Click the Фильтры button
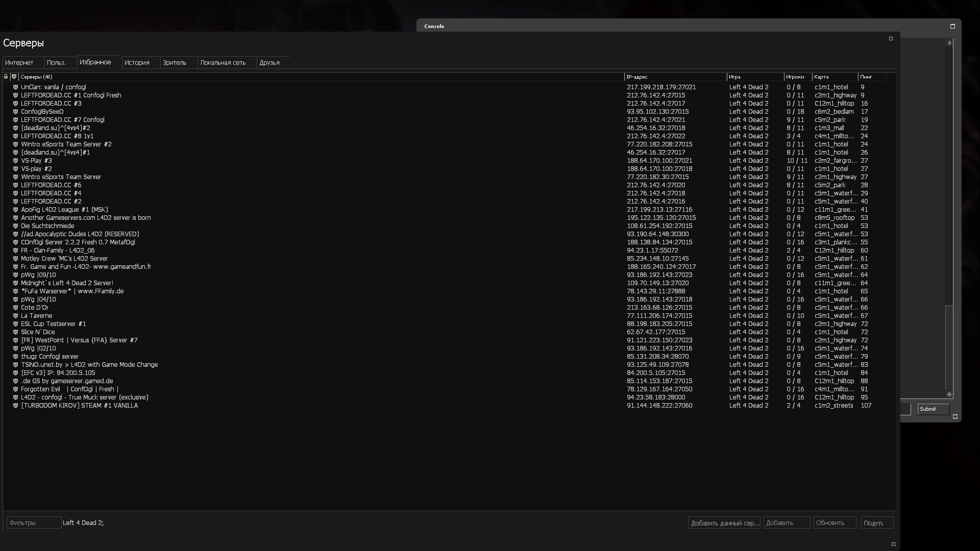The image size is (980, 551). coord(34,522)
